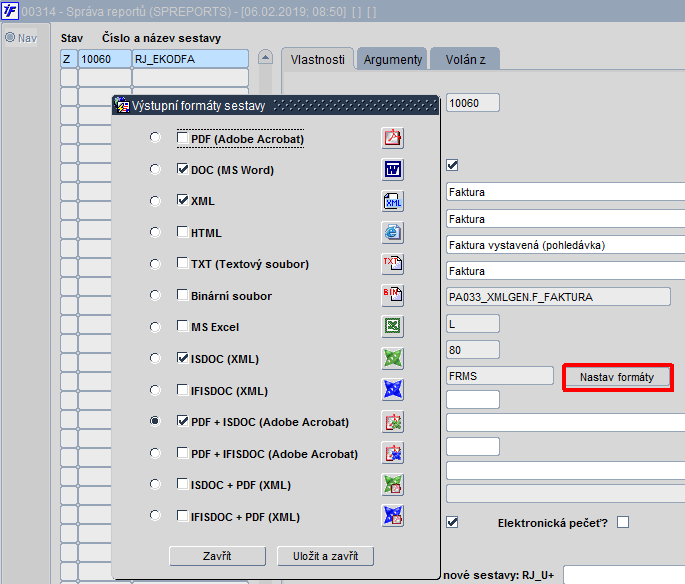Click the field containing 80
The height and width of the screenshot is (584, 685).
click(473, 350)
